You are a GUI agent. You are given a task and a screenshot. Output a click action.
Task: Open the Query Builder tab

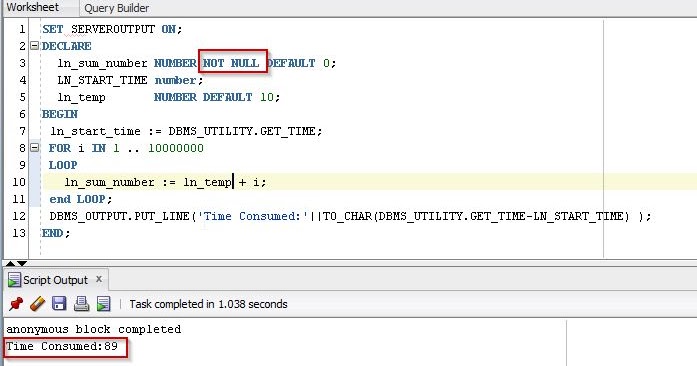point(116,8)
